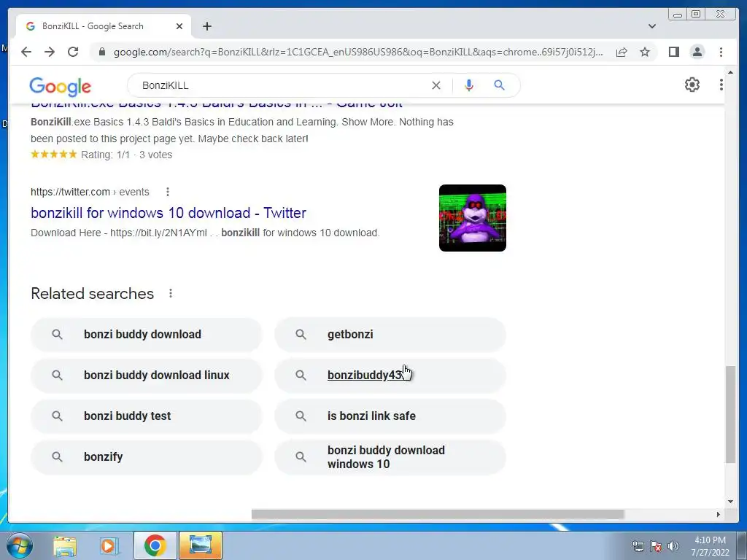Click the 'Related searches' heading

[93, 293]
